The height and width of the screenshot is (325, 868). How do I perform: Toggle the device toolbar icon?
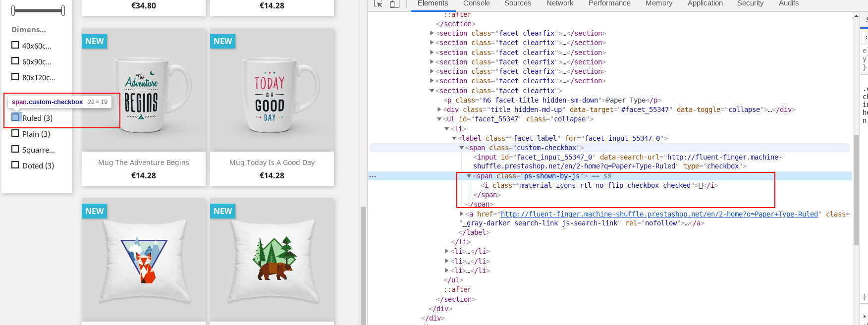tap(394, 4)
